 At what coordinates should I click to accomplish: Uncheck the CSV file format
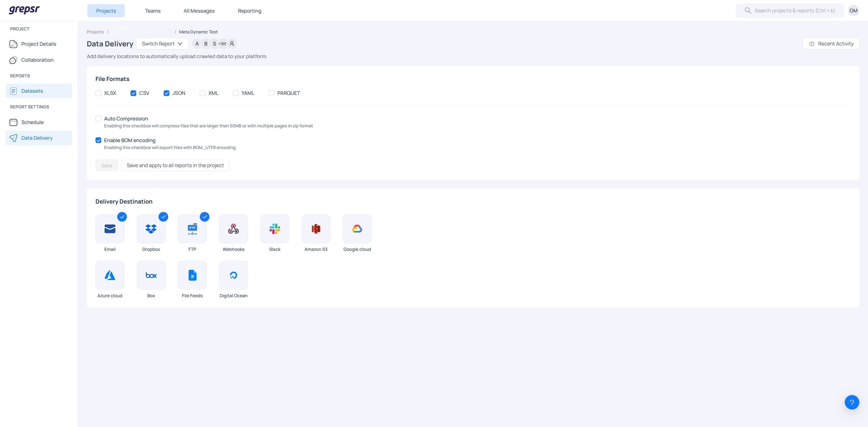click(x=134, y=93)
